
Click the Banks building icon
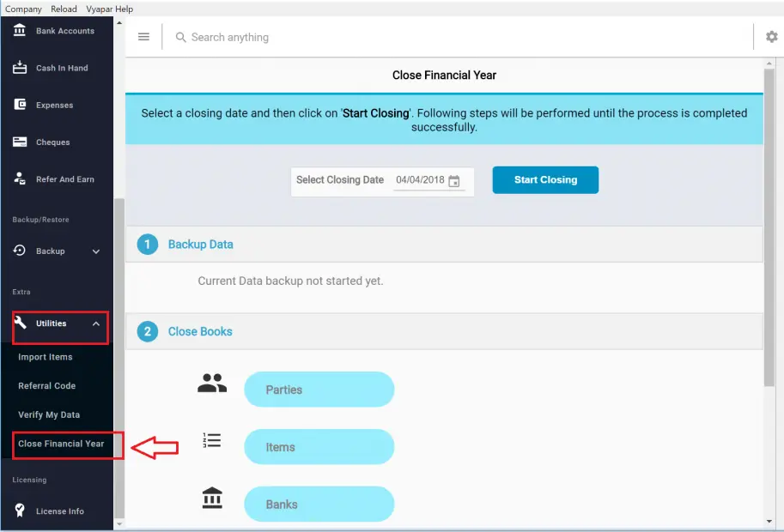click(212, 498)
